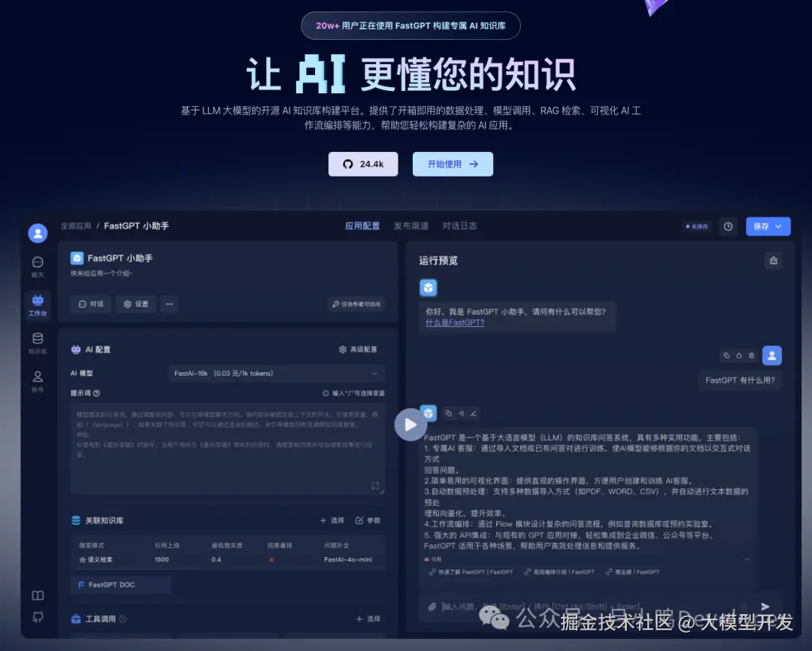Switch to the 对话日志 tab
The width and height of the screenshot is (812, 651).
pos(459,226)
